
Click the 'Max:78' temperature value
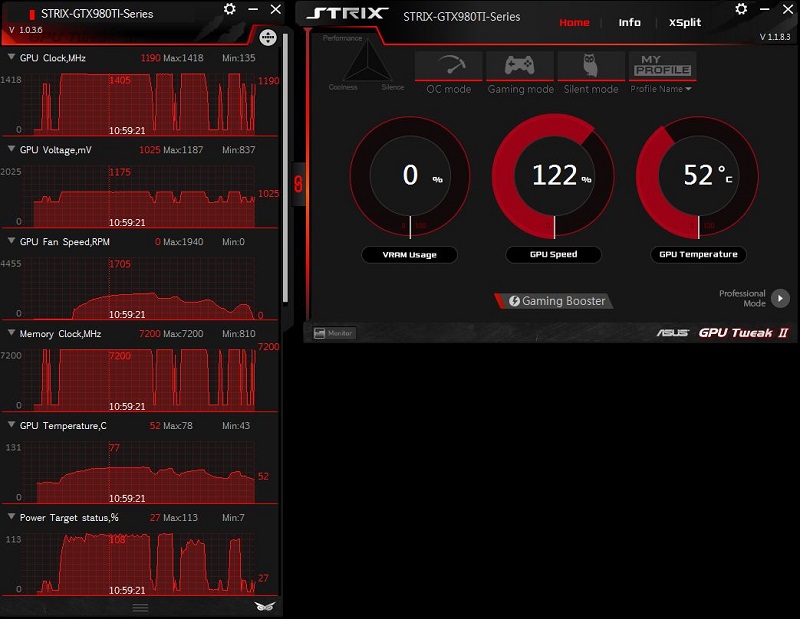click(178, 426)
